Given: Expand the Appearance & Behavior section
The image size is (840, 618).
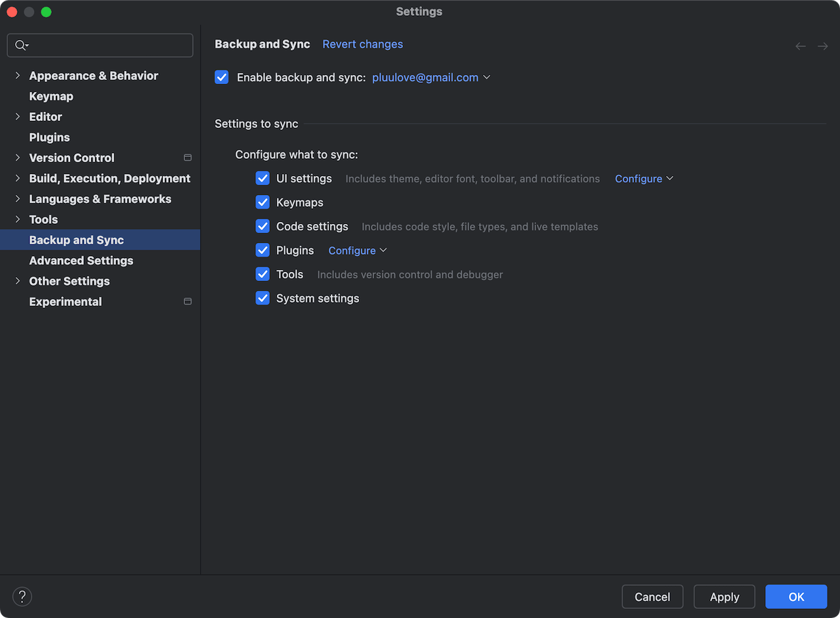Looking at the screenshot, I should click(x=17, y=76).
